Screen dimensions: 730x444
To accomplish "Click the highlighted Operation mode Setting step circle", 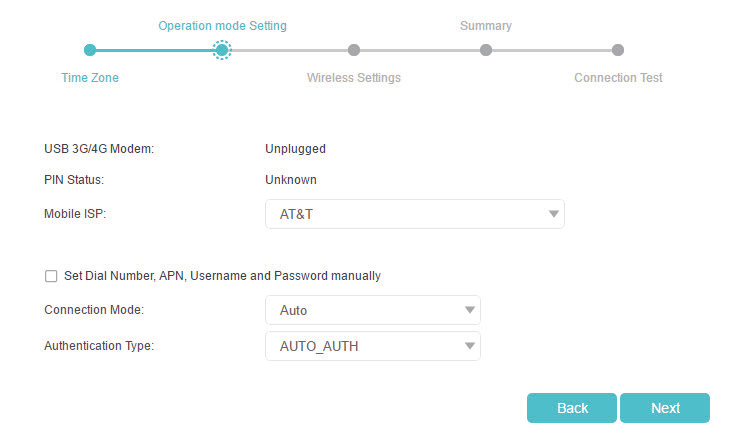I will click(x=222, y=50).
